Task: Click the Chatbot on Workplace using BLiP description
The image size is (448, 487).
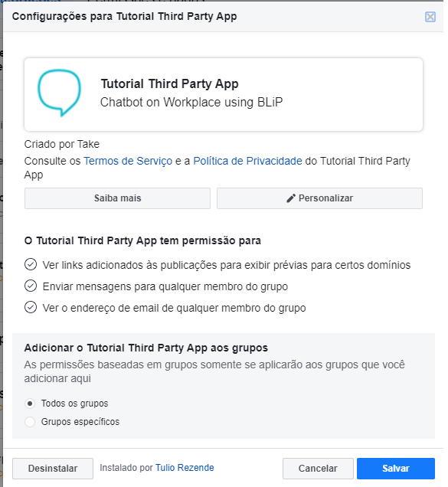Action: coord(191,102)
